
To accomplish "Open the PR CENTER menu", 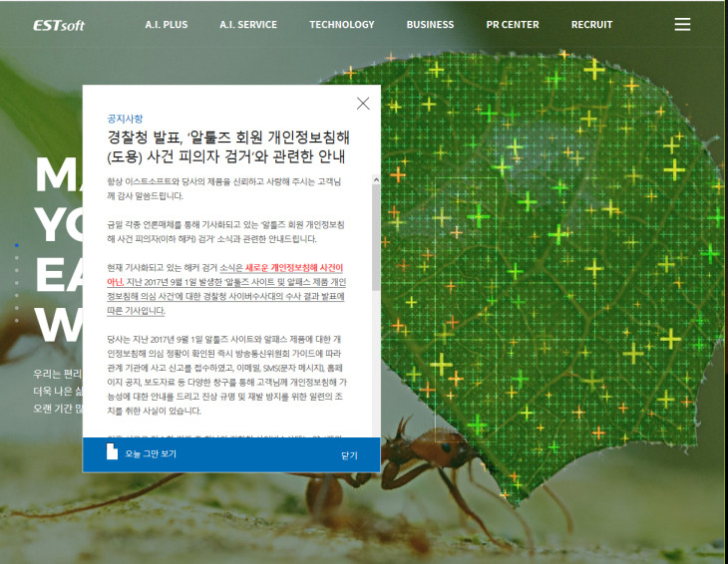I will point(513,25).
